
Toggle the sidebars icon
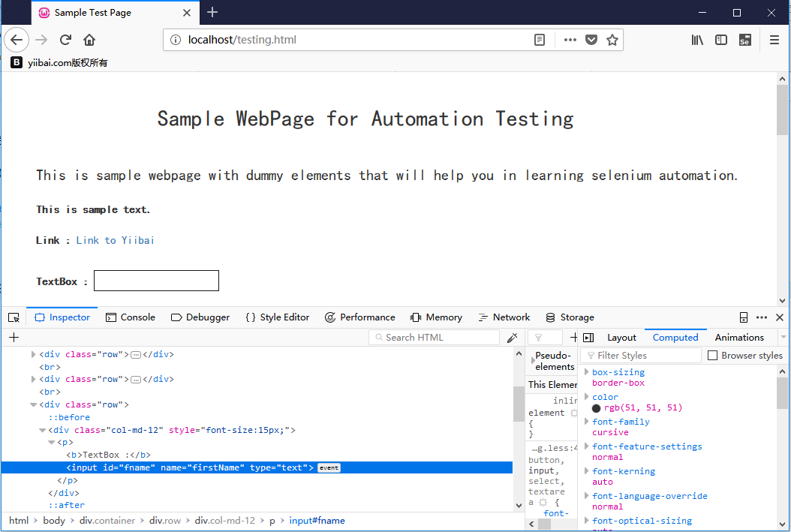click(721, 40)
